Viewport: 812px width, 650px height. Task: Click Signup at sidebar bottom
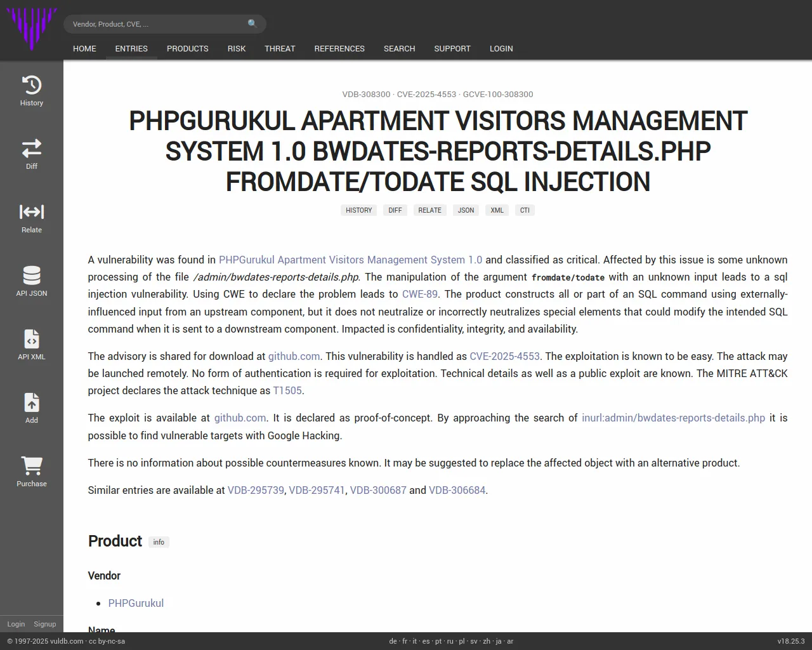click(x=44, y=624)
